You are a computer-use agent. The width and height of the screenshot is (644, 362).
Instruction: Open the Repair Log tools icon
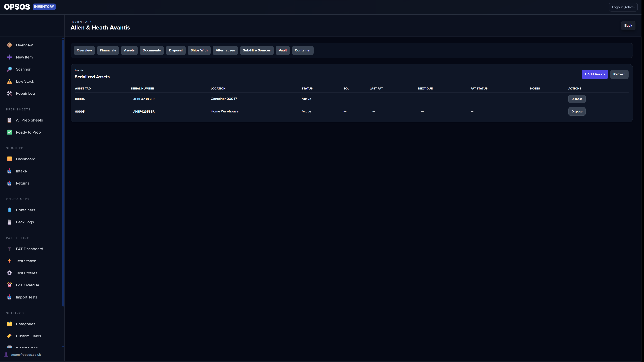tap(9, 93)
